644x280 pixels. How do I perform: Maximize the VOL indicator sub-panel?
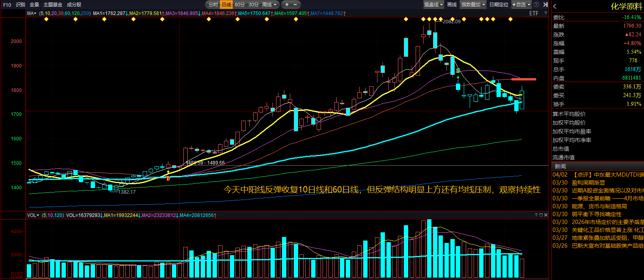[541, 215]
